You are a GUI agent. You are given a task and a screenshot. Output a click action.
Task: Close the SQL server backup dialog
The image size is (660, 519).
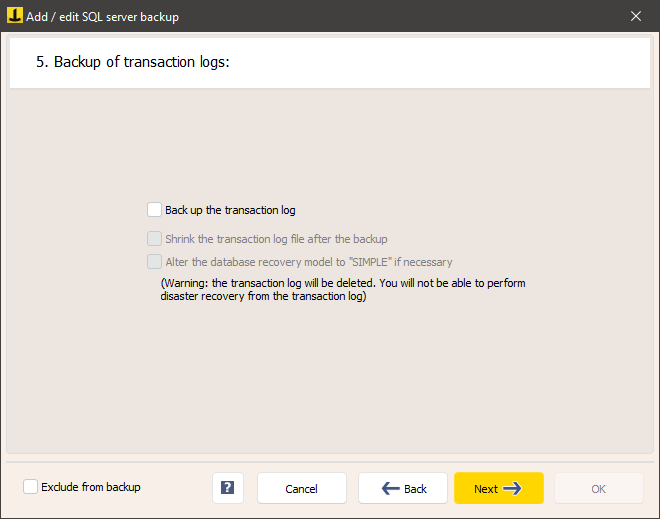[x=636, y=16]
